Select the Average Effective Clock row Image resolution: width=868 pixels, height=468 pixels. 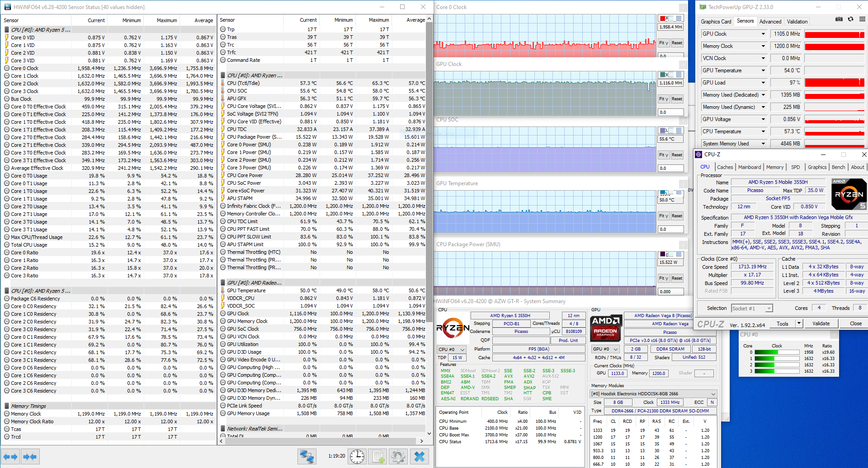tap(108, 168)
